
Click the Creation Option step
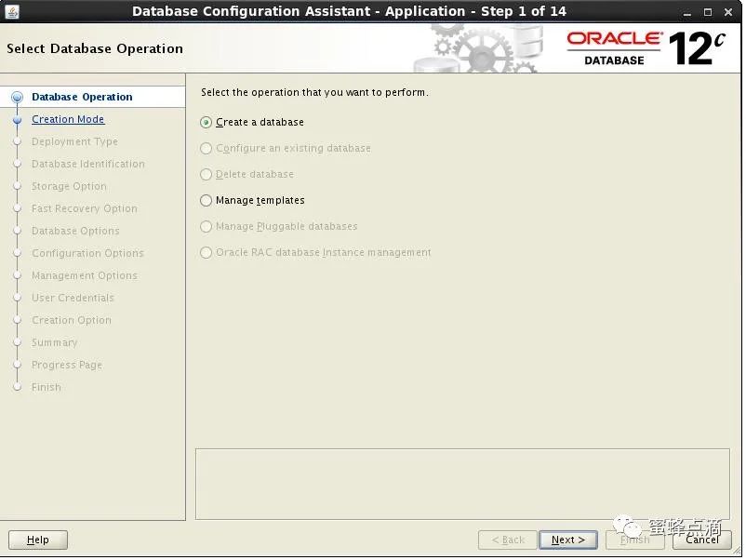click(72, 321)
